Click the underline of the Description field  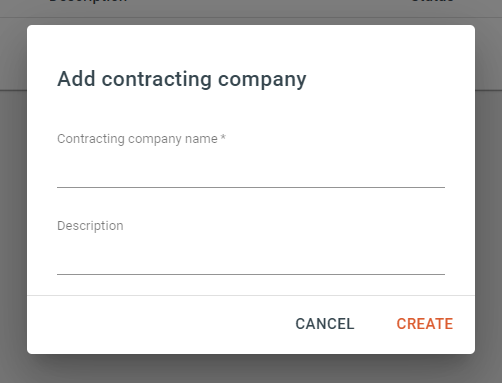[x=251, y=274]
